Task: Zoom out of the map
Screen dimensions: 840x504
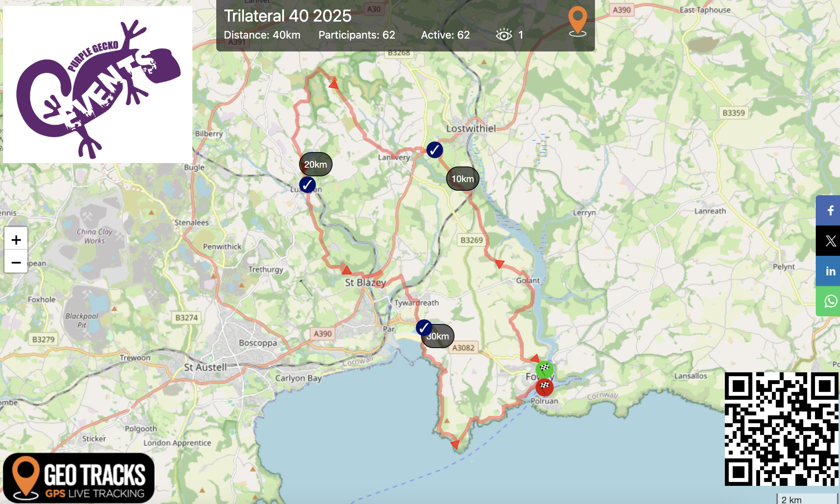Action: pos(16,262)
